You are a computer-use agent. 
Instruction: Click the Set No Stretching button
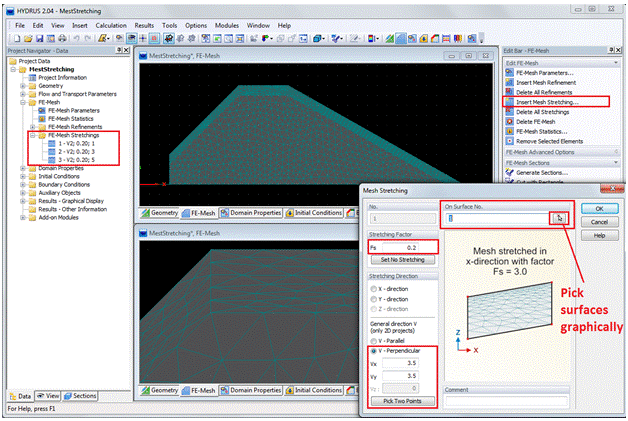[403, 260]
